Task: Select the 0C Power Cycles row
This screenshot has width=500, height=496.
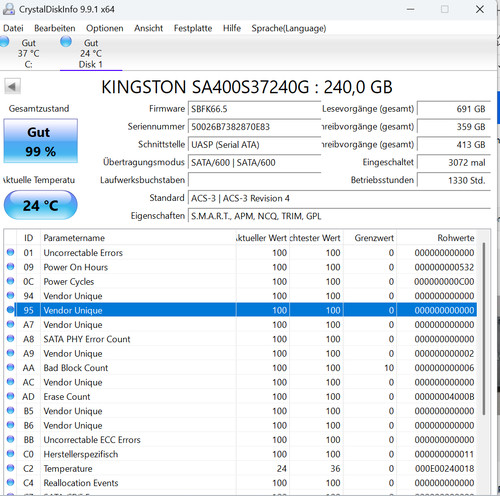Action: 241,282
